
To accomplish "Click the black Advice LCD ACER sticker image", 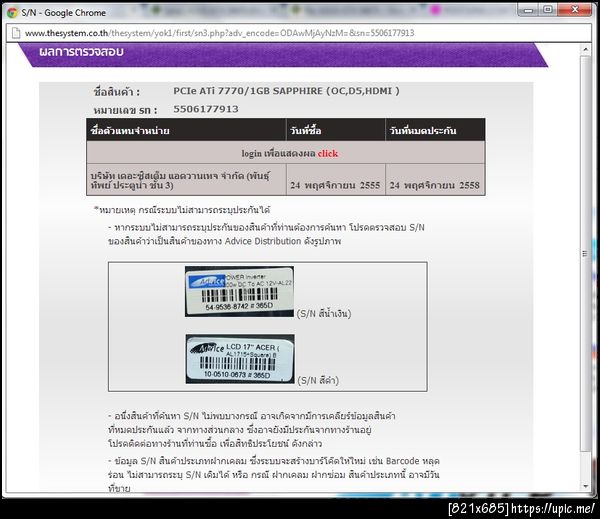I will [x=240, y=359].
